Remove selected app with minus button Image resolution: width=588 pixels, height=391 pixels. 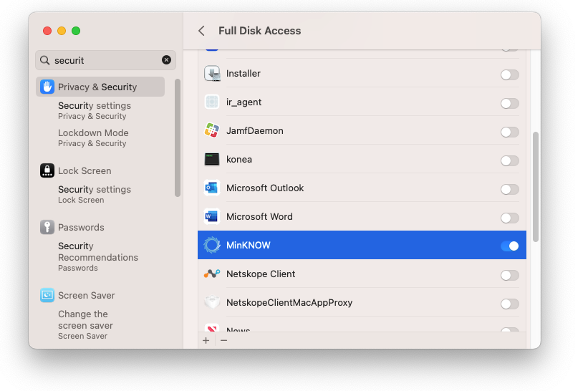pyautogui.click(x=223, y=340)
